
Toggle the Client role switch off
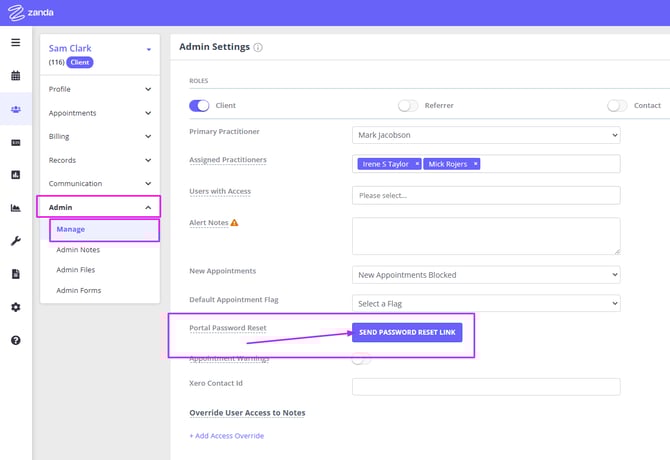click(x=199, y=105)
